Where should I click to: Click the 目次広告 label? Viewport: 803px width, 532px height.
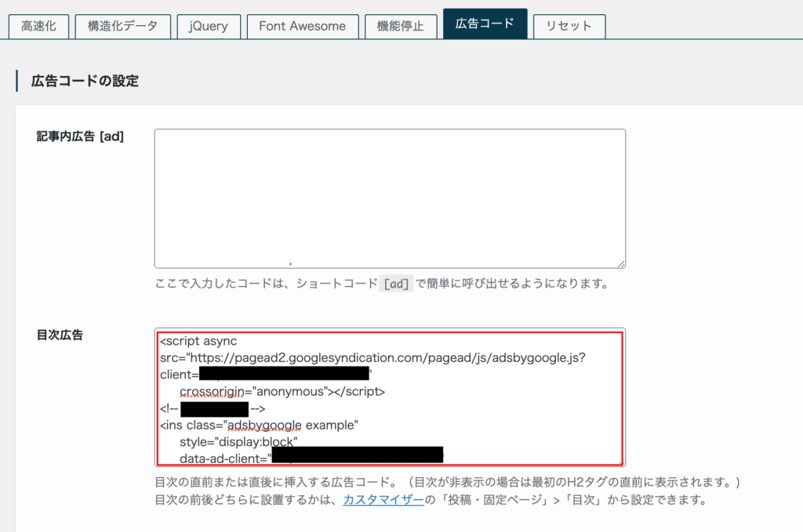(x=60, y=335)
